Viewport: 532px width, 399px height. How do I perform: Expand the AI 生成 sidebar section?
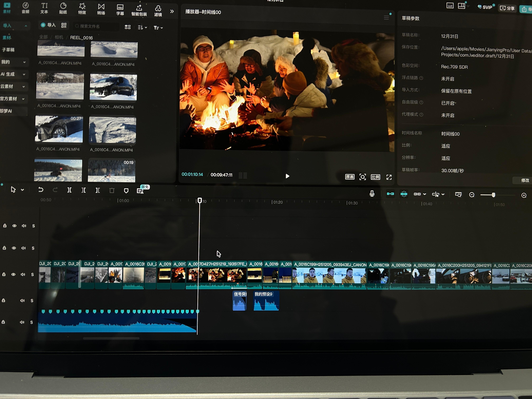tap(24, 74)
